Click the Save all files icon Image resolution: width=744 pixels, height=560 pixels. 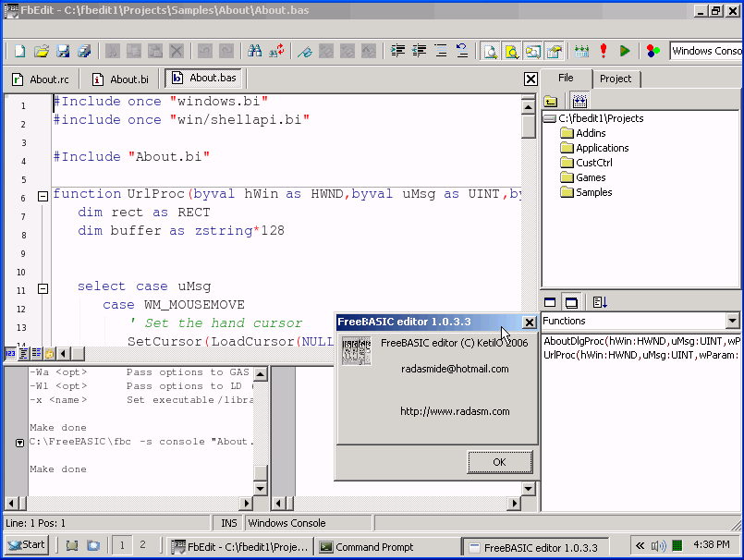[85, 51]
